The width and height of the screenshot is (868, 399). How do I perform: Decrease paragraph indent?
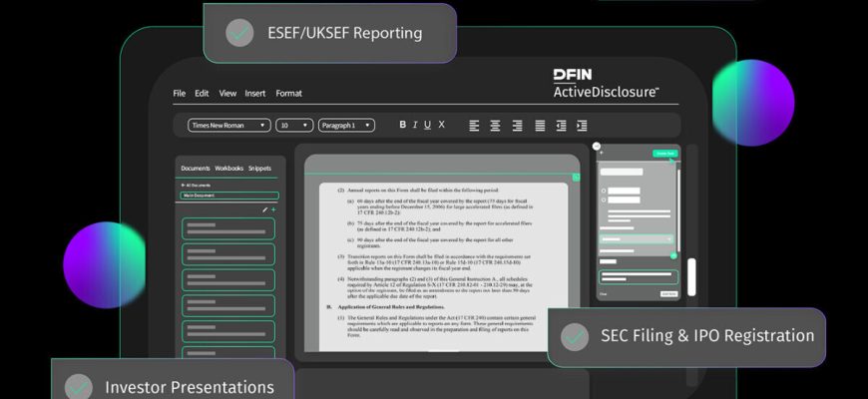561,126
